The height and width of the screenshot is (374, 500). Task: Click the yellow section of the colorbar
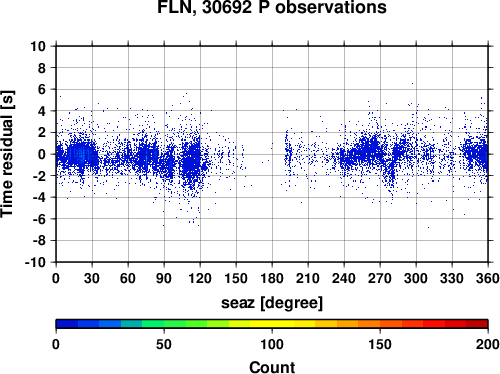(x=272, y=324)
